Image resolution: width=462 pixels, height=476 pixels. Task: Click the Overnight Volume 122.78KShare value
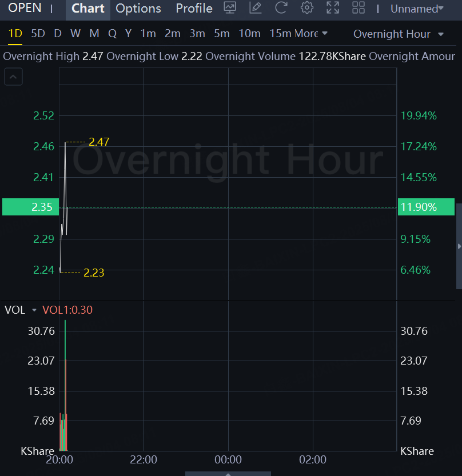click(332, 57)
